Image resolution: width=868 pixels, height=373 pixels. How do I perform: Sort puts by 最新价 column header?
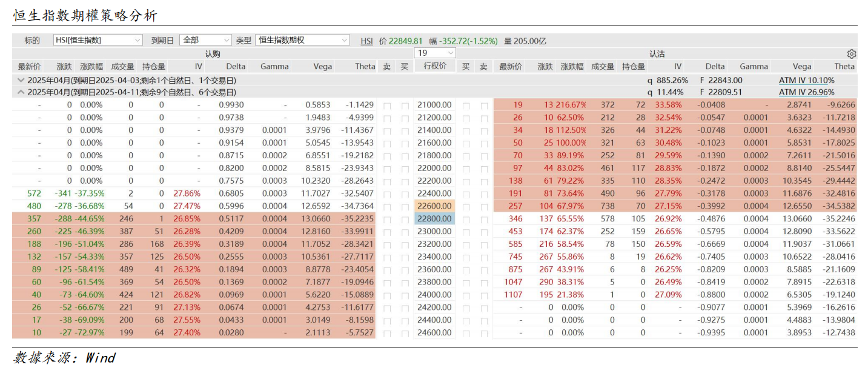click(x=511, y=67)
